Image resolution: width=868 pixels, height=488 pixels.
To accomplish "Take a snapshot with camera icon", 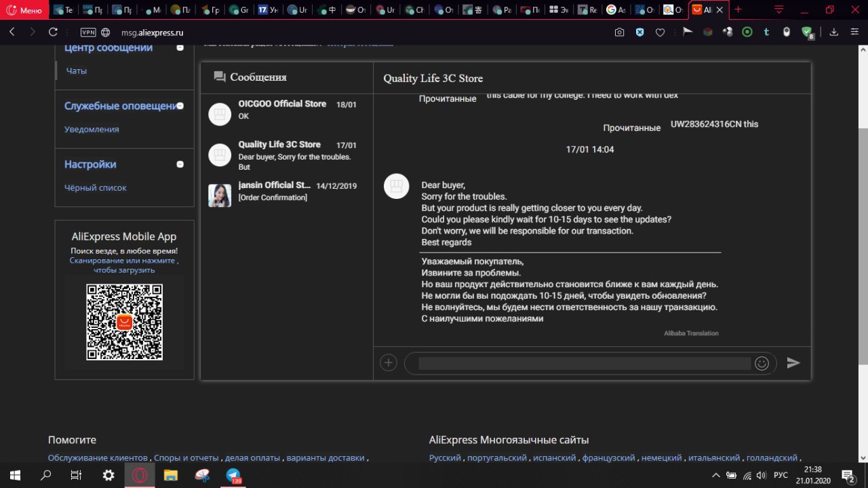I will tap(619, 32).
